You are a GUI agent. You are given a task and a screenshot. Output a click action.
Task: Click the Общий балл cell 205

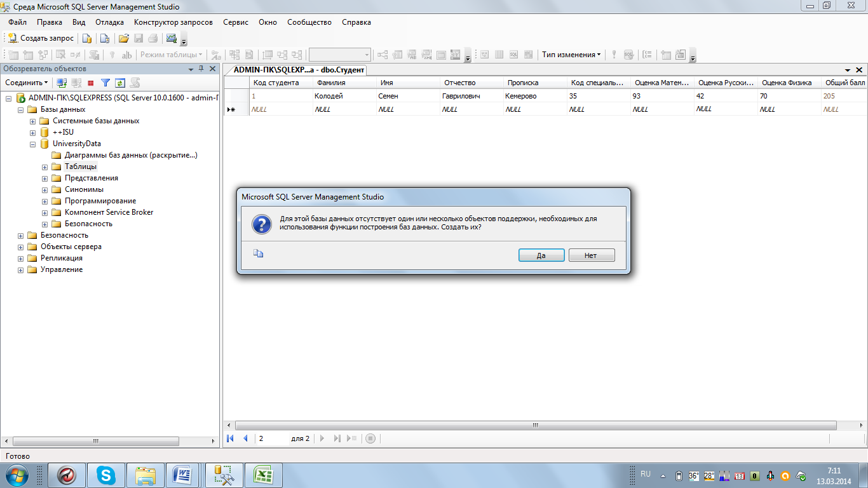tap(844, 96)
